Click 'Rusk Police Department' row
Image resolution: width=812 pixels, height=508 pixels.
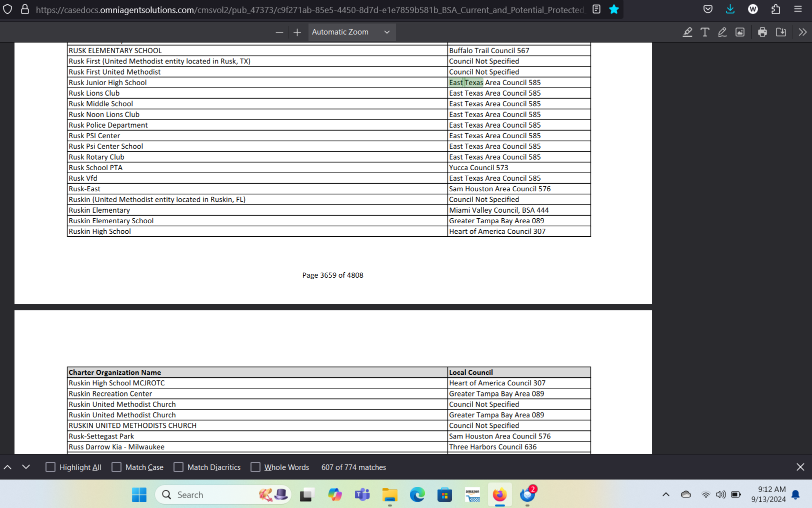pos(329,125)
